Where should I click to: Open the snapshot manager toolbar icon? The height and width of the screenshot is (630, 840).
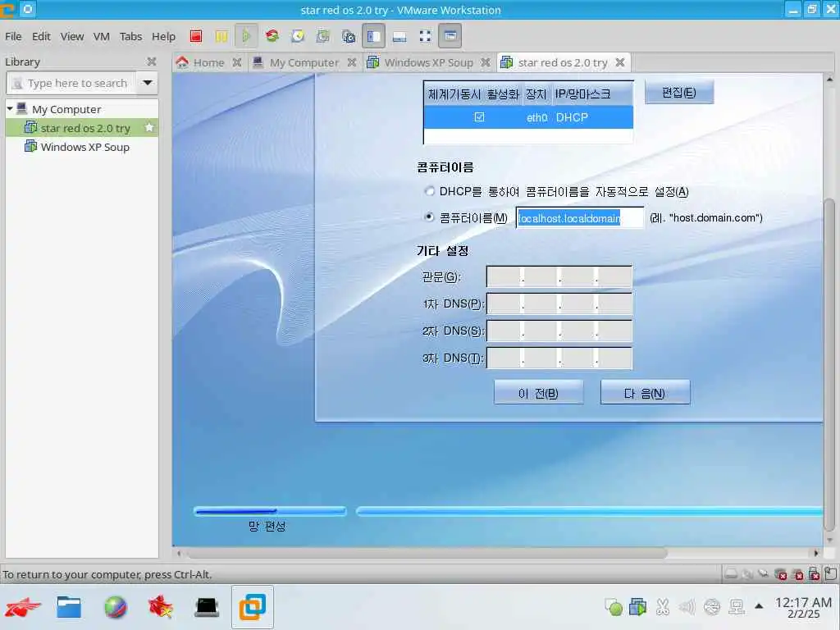tap(349, 36)
